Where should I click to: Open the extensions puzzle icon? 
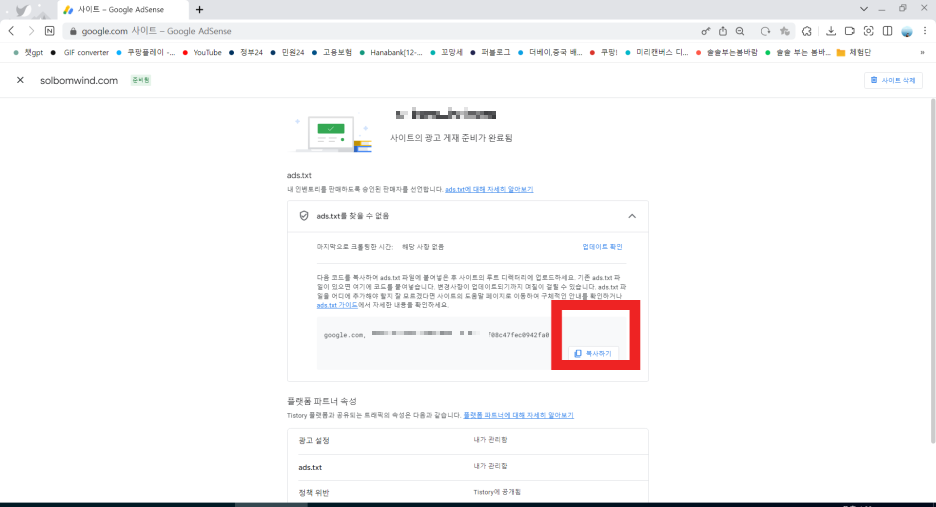tap(807, 31)
